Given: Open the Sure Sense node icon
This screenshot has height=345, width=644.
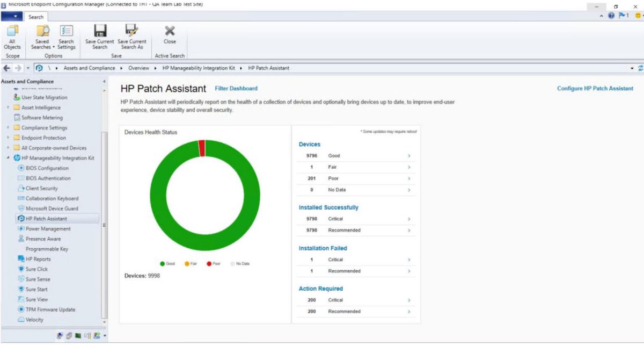Looking at the screenshot, I should tap(21, 279).
